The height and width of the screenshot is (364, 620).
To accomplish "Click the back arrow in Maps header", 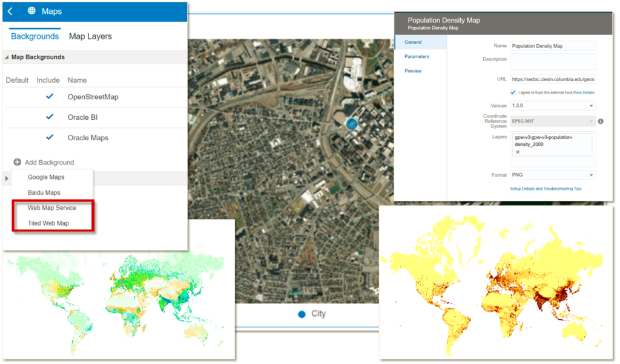I will [10, 11].
